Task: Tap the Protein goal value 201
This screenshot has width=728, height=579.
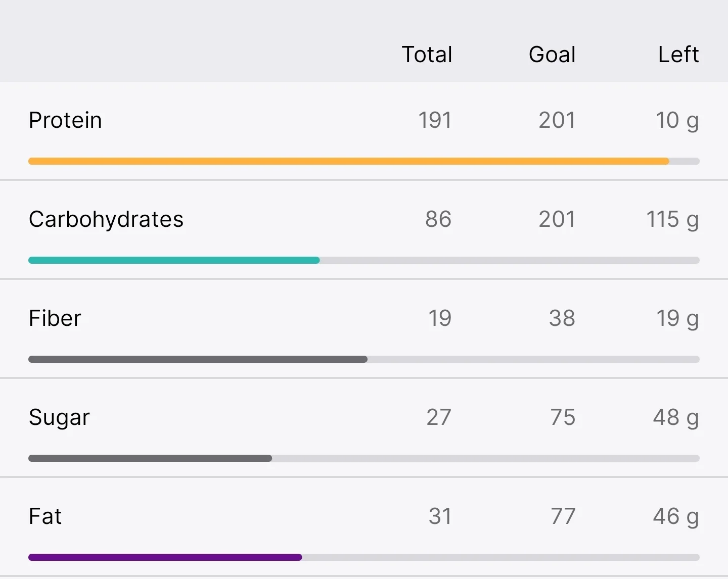Action: tap(557, 120)
